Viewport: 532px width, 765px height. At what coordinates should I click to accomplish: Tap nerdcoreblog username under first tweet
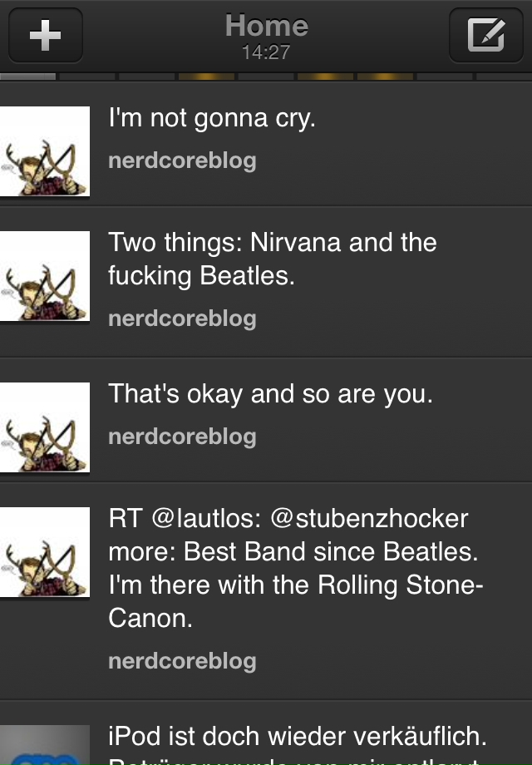pos(182,160)
